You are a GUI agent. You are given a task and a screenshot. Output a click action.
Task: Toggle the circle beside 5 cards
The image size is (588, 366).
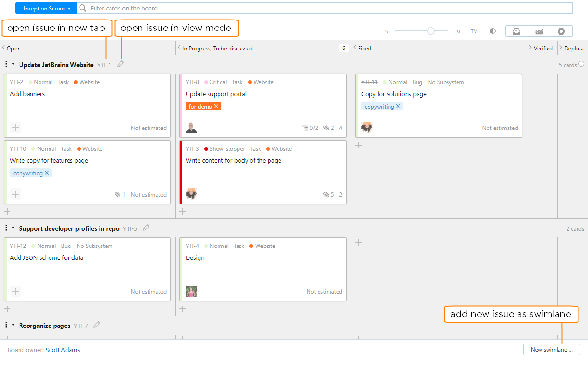(581, 64)
